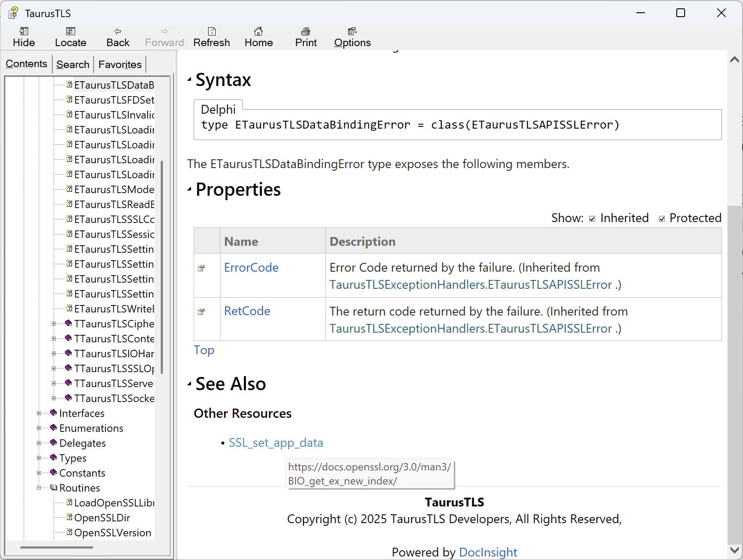Collapse the See Also section

[190, 384]
